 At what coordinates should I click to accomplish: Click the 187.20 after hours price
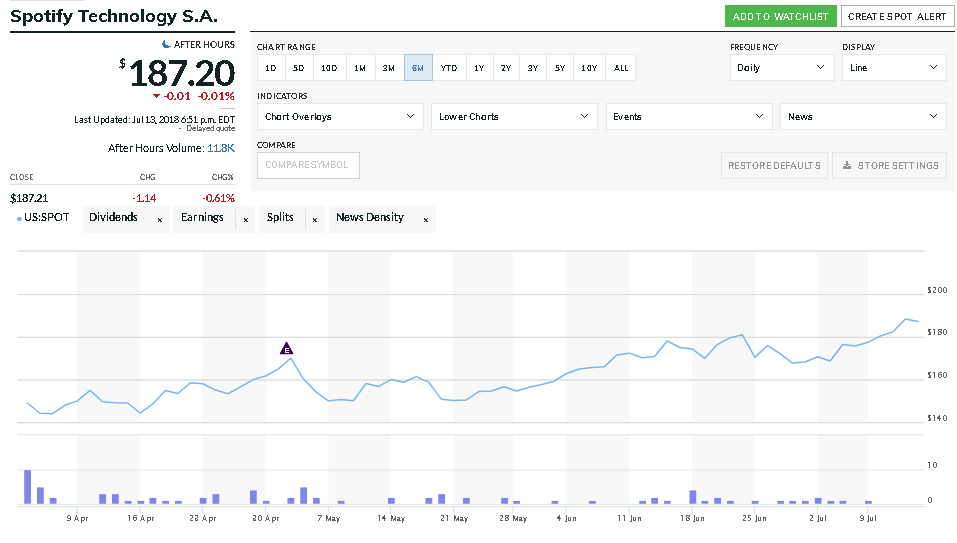pyautogui.click(x=182, y=73)
